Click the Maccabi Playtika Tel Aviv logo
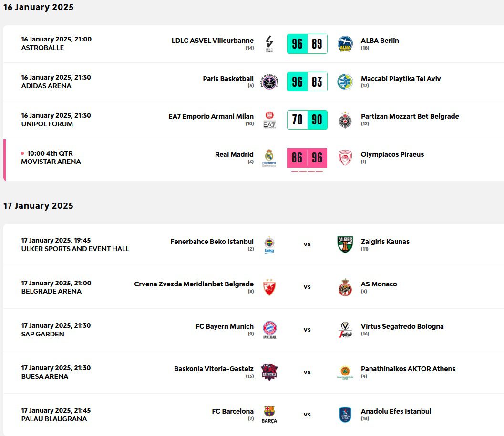The height and width of the screenshot is (436, 504). pos(345,82)
